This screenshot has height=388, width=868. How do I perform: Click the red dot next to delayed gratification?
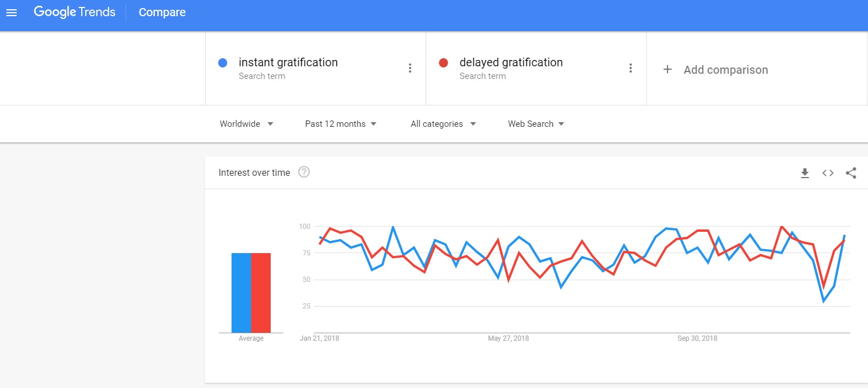point(444,63)
